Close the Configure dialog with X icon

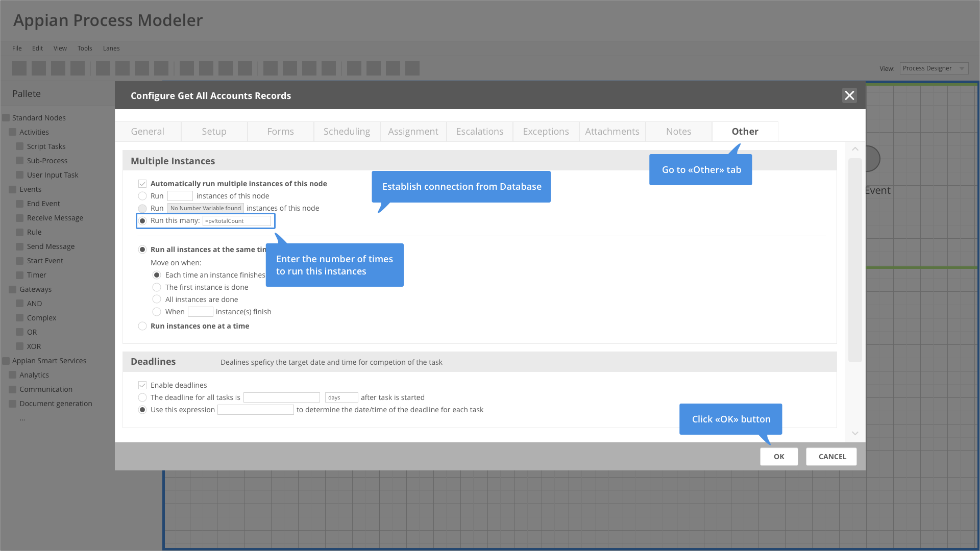[849, 95]
